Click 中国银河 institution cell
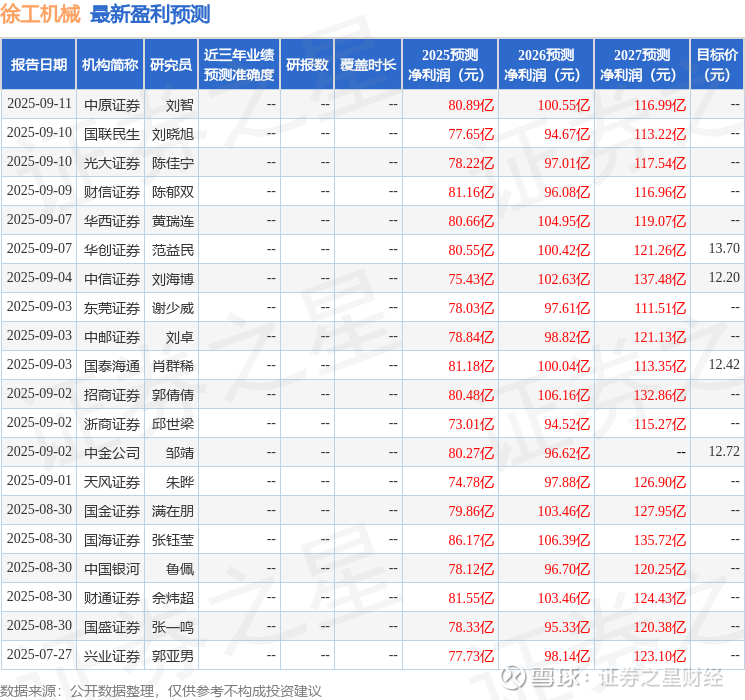This screenshot has height=700, width=745. [112, 569]
